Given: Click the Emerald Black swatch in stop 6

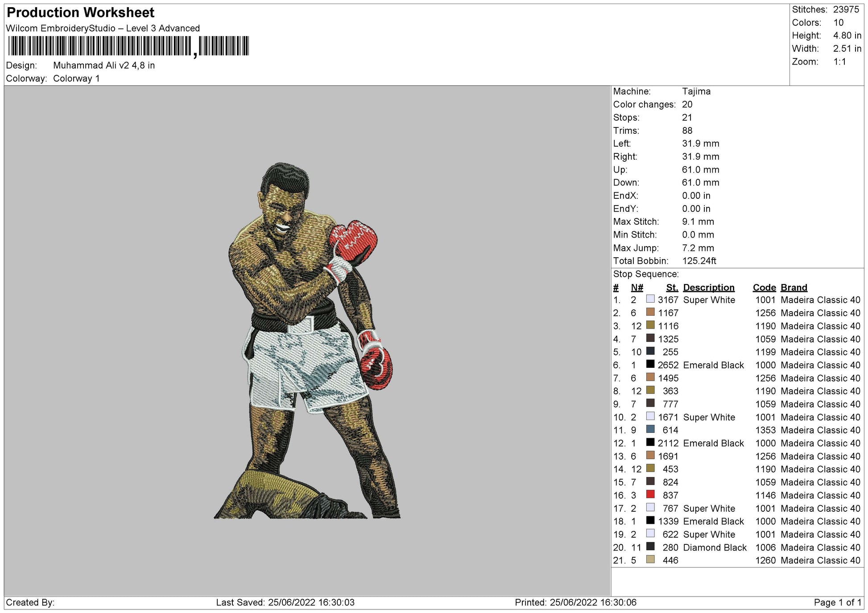Looking at the screenshot, I should coord(650,364).
